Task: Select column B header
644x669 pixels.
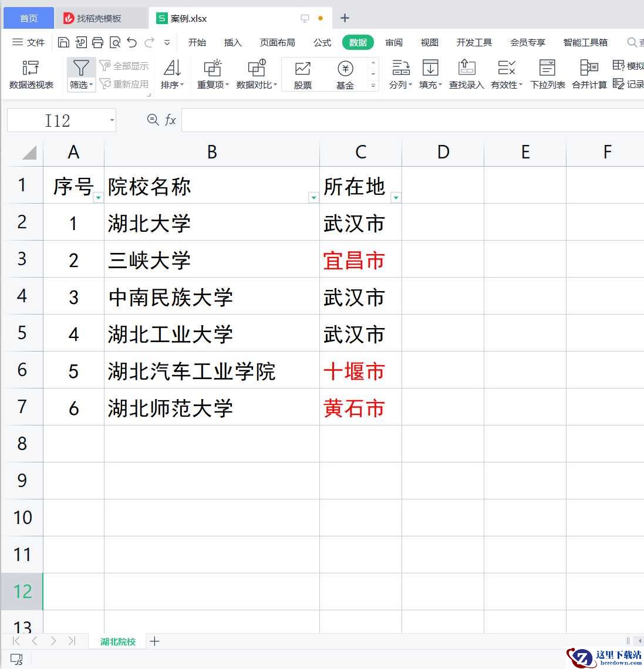Action: point(212,152)
